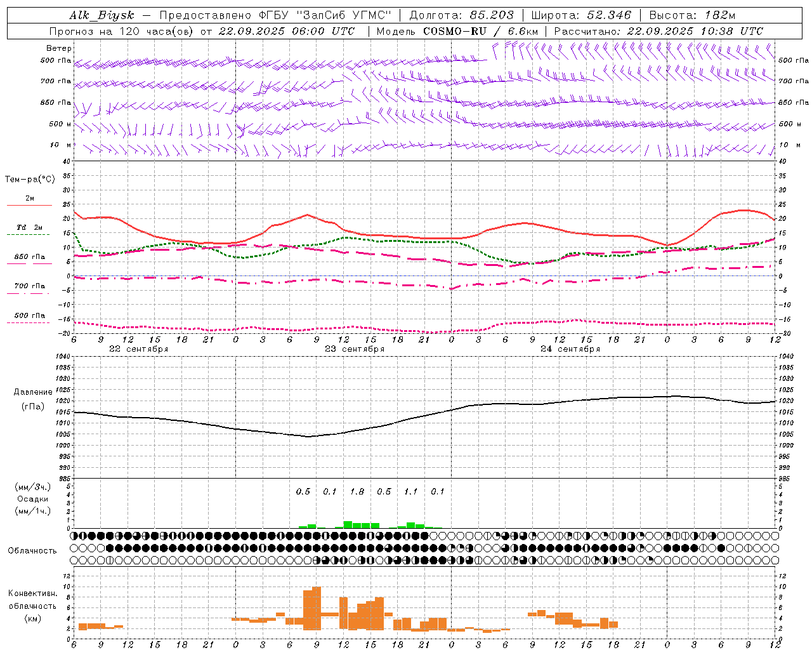Select the longitude value Долгота: 85.203

(x=461, y=15)
